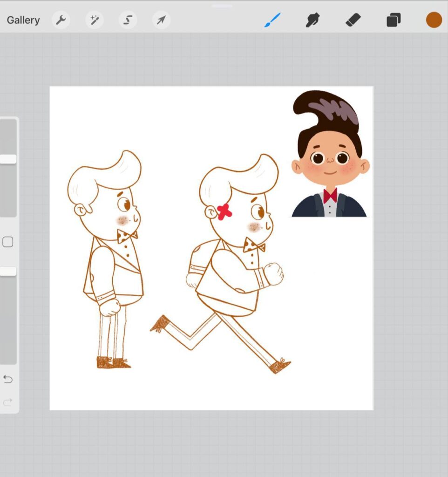Open the Adjustments magic wand menu
Screen dimensions: 448x477
(x=95, y=20)
